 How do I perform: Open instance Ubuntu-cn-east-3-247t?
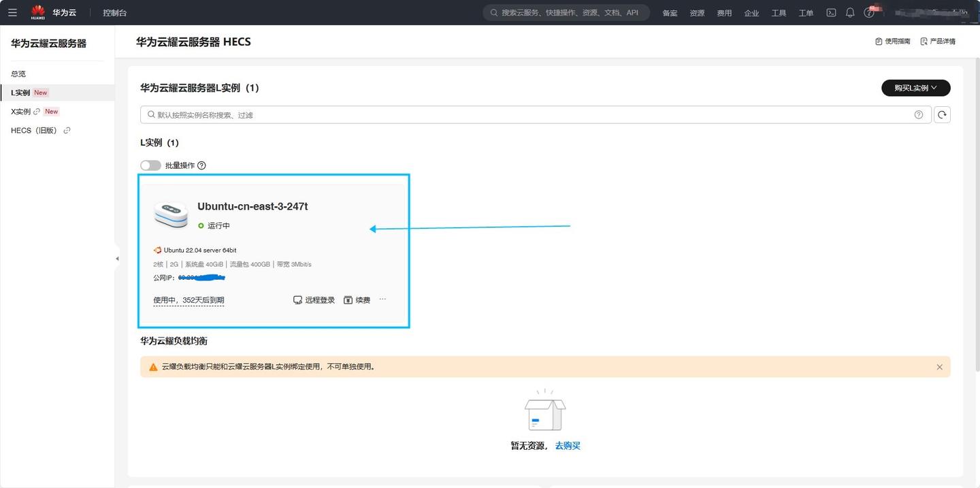tap(252, 206)
